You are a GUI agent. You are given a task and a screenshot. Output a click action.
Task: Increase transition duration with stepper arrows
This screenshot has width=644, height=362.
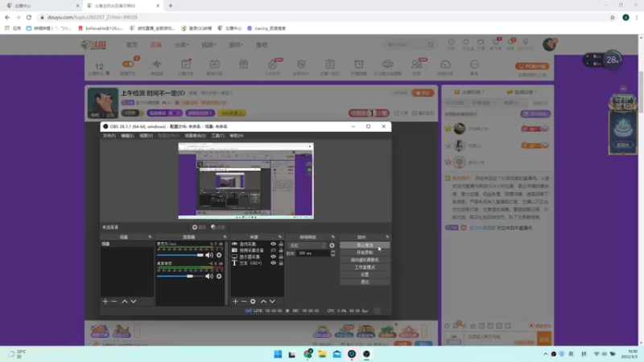(x=332, y=252)
